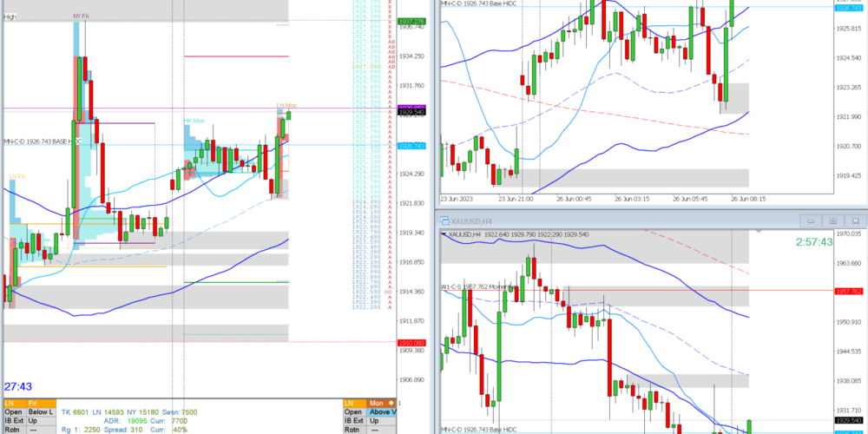This screenshot has height=434, width=868.
Task: Click the 26 Jun 00:45 time axis label
Action: [x=572, y=199]
